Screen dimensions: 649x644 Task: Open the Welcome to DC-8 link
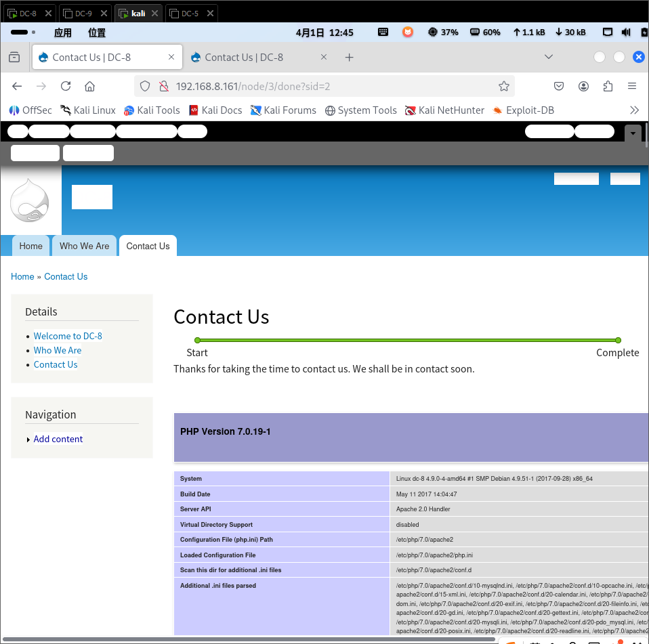coord(68,336)
